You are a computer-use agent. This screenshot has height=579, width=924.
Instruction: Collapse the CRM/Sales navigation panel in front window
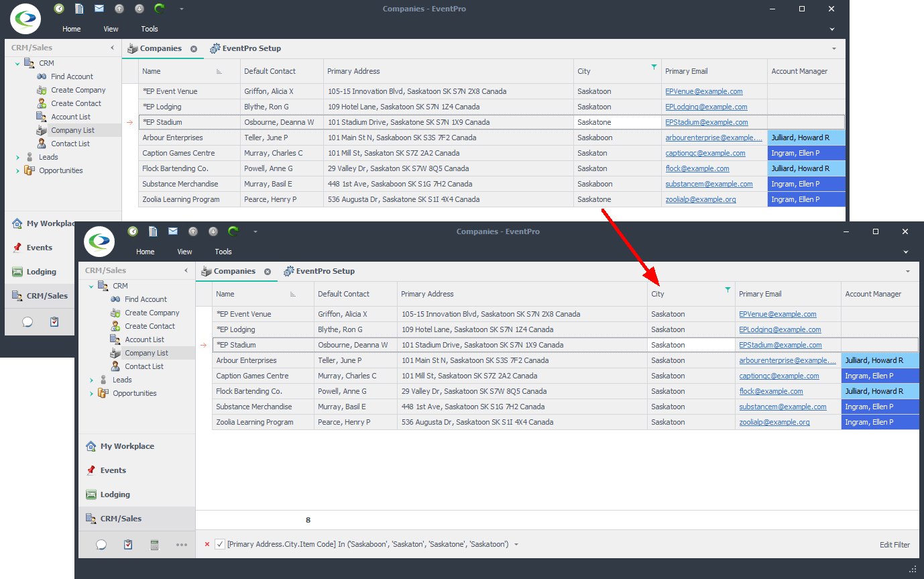coord(186,270)
